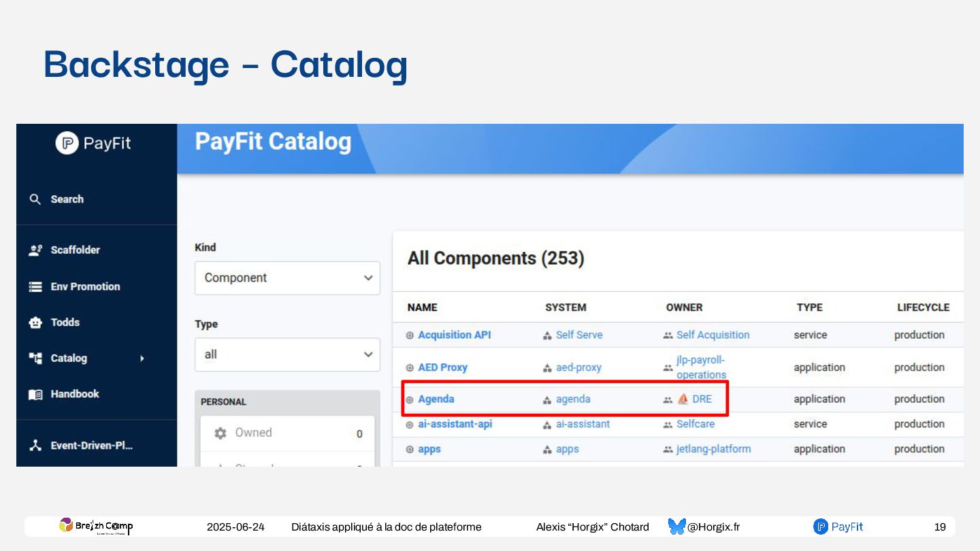Image resolution: width=980 pixels, height=551 pixels.
Task: Open the Agenda component
Action: 436,399
